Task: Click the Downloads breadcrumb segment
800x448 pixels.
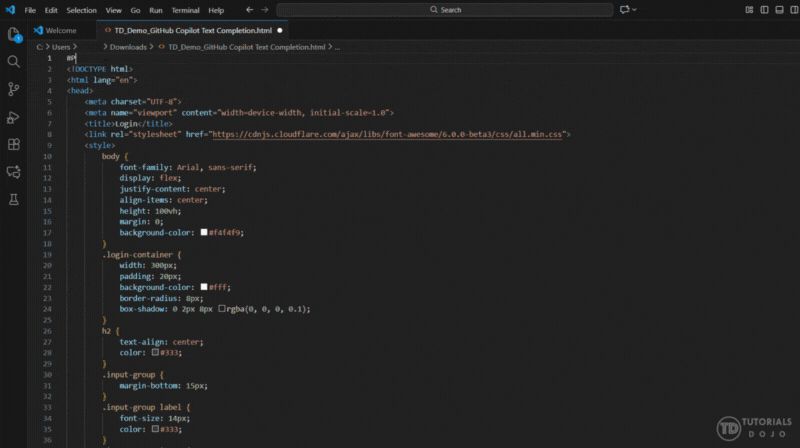Action: click(x=128, y=47)
